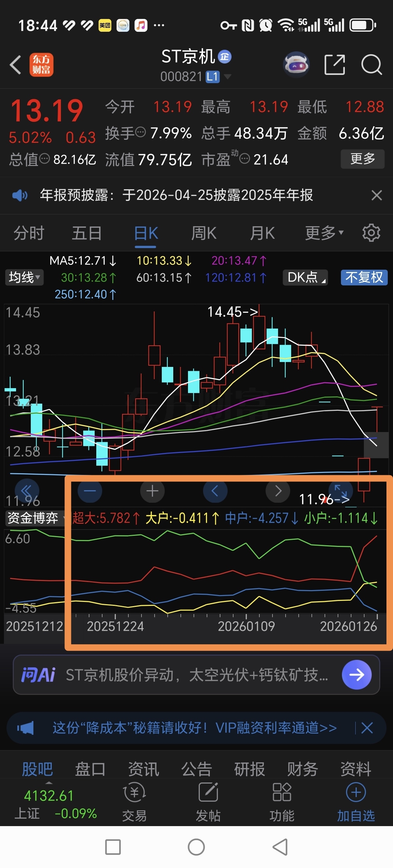
Task: Tap the 问AI logo
Action: pyautogui.click(x=38, y=675)
